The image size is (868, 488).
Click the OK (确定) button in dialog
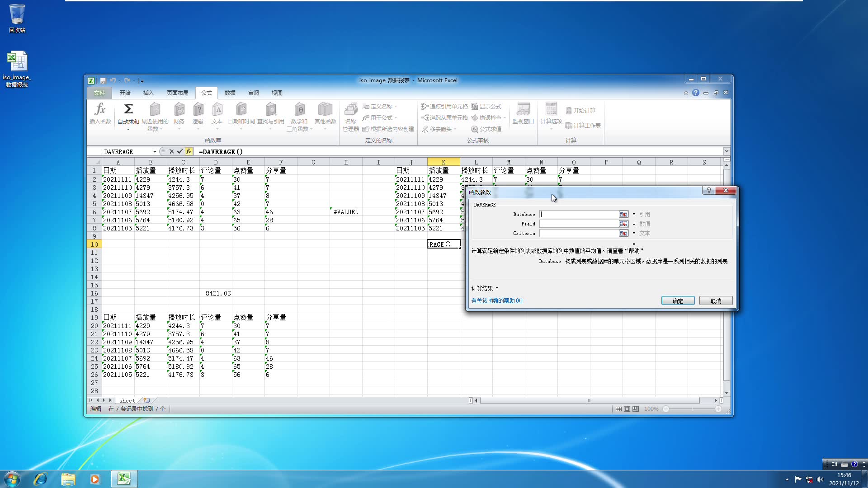[x=678, y=301]
